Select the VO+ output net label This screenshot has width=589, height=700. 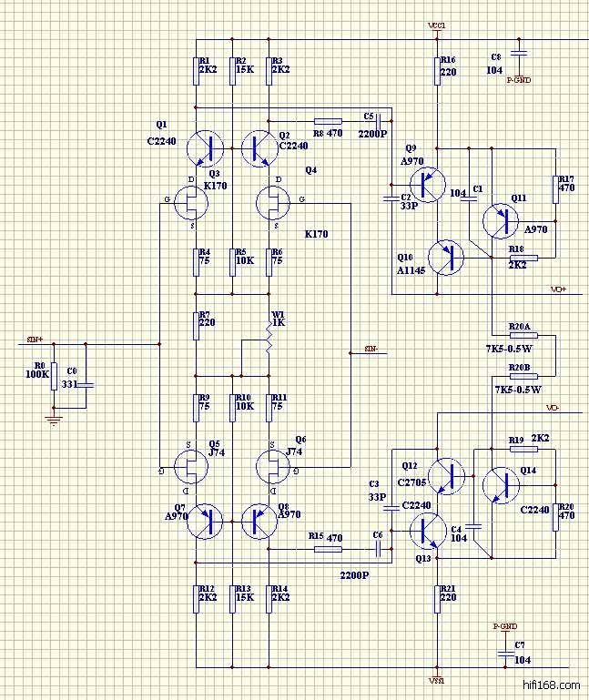[x=558, y=289]
